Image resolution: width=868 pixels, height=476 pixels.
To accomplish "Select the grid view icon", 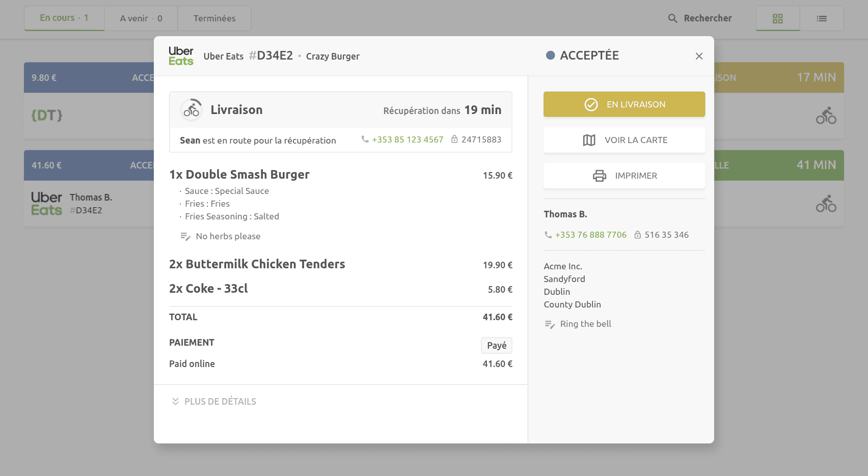I will point(777,18).
